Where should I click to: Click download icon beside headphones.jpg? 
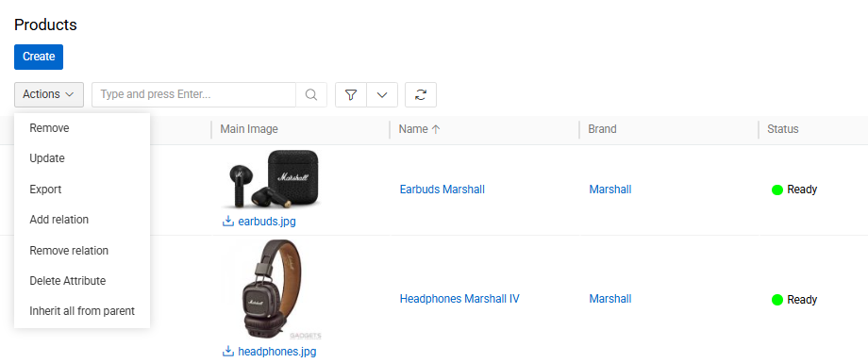point(228,351)
